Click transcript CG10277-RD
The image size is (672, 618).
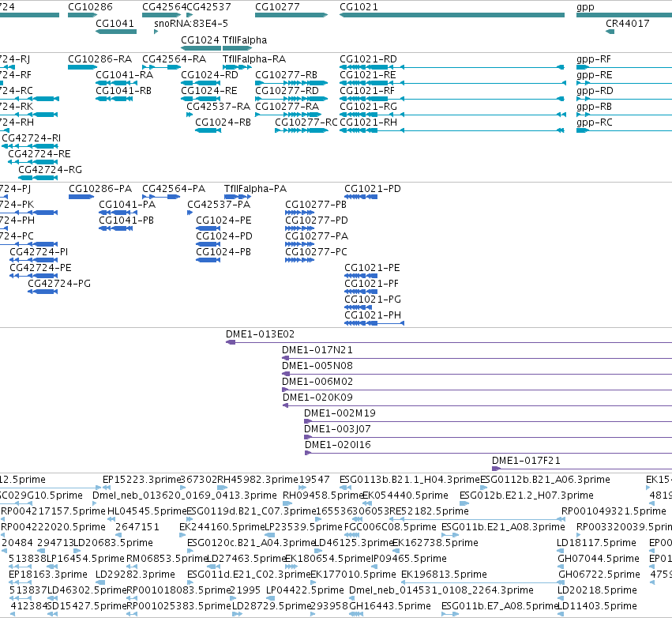[287, 91]
